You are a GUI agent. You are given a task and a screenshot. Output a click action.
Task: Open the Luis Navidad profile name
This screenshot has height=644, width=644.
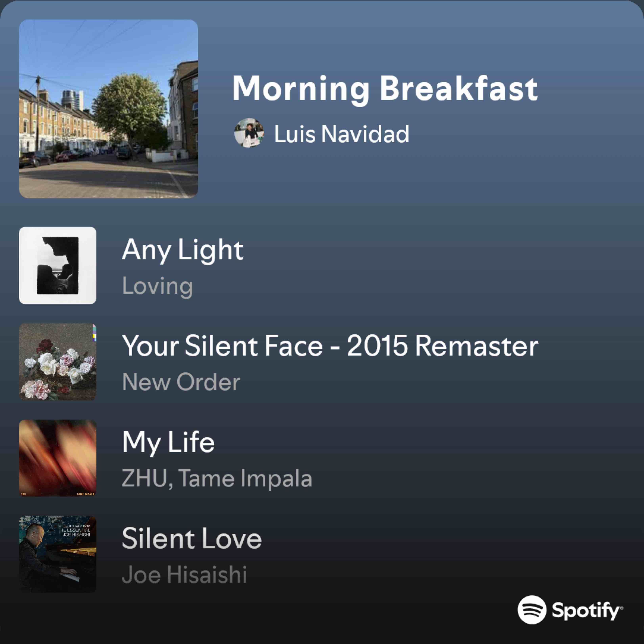[x=342, y=134]
